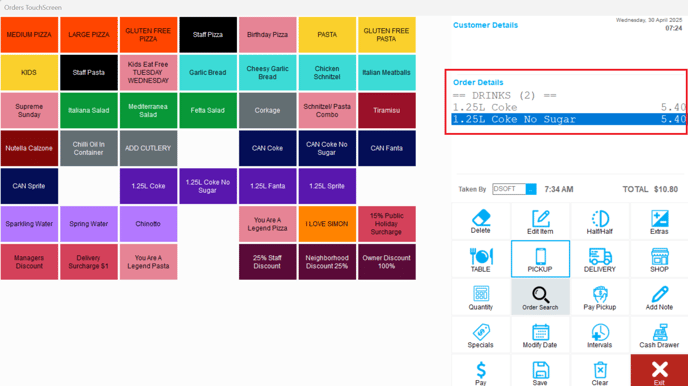
Task: Select the Half/Half option icon
Action: click(600, 218)
